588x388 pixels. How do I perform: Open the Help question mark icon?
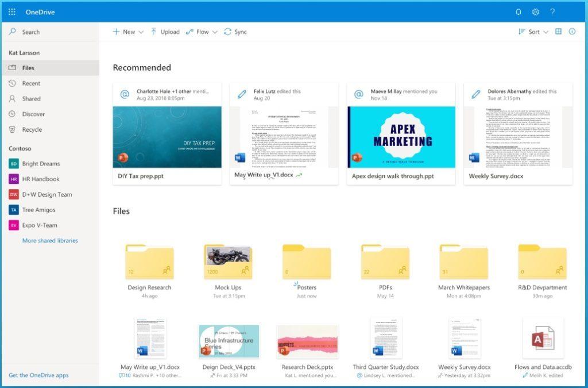click(552, 11)
